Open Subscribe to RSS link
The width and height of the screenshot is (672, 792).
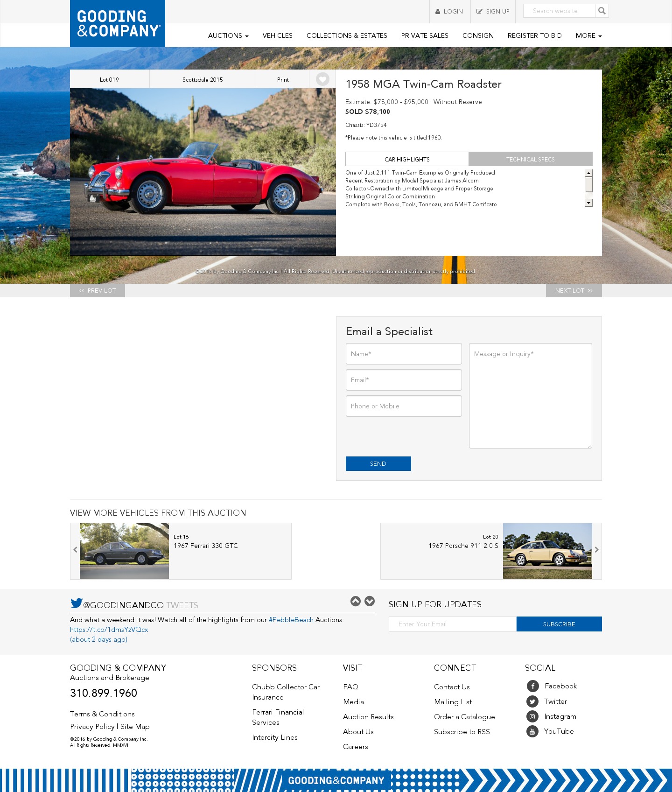462,732
